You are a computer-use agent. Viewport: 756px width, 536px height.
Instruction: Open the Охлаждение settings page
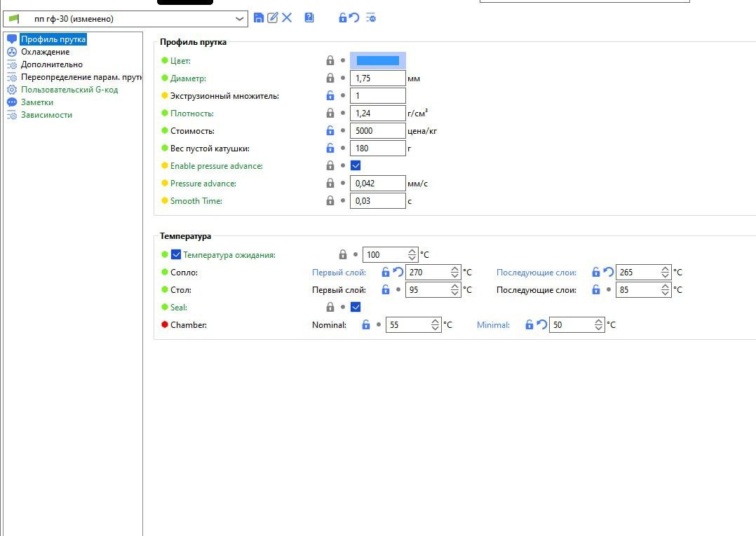point(45,52)
